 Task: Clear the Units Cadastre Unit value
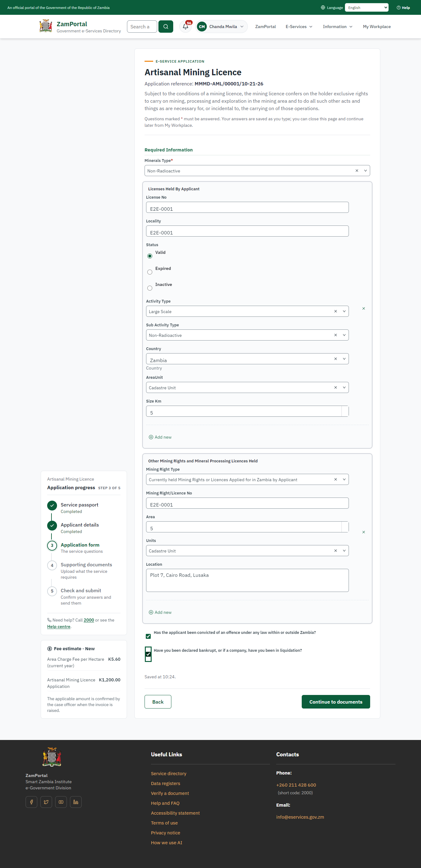(335, 551)
